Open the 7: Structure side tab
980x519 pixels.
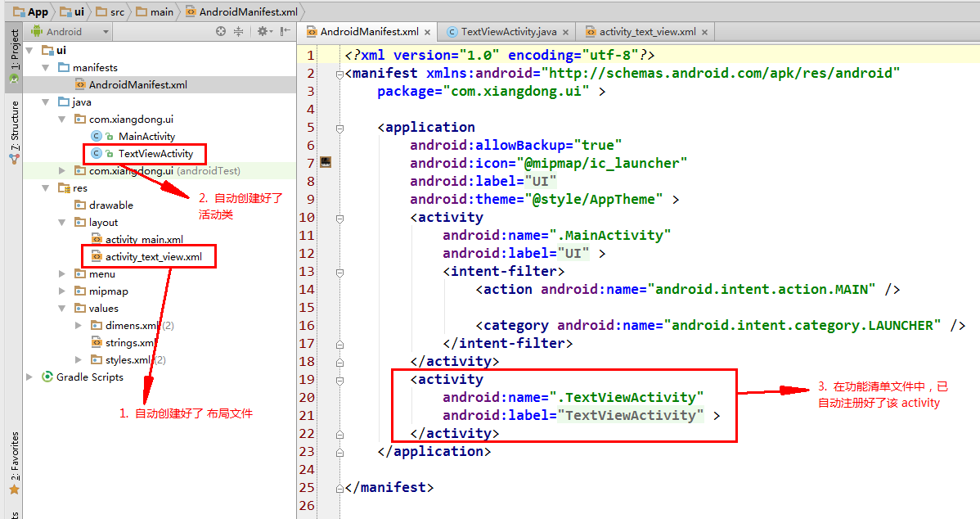(x=15, y=131)
